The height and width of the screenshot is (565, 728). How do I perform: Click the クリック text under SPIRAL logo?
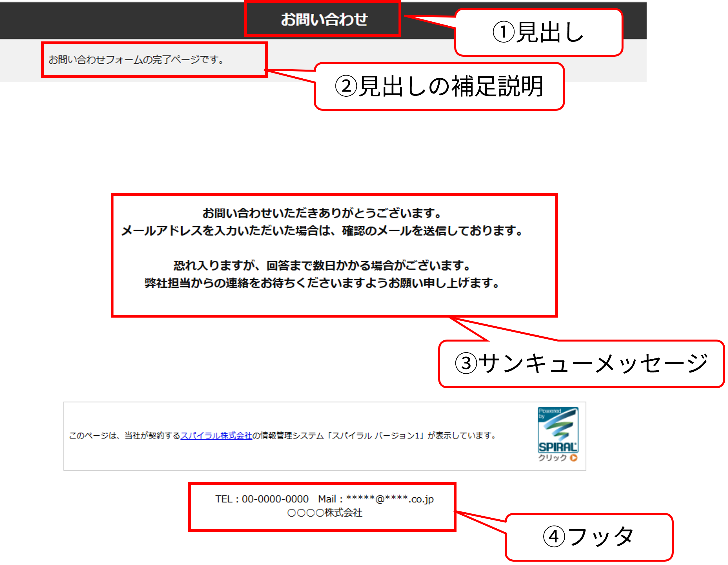click(553, 458)
